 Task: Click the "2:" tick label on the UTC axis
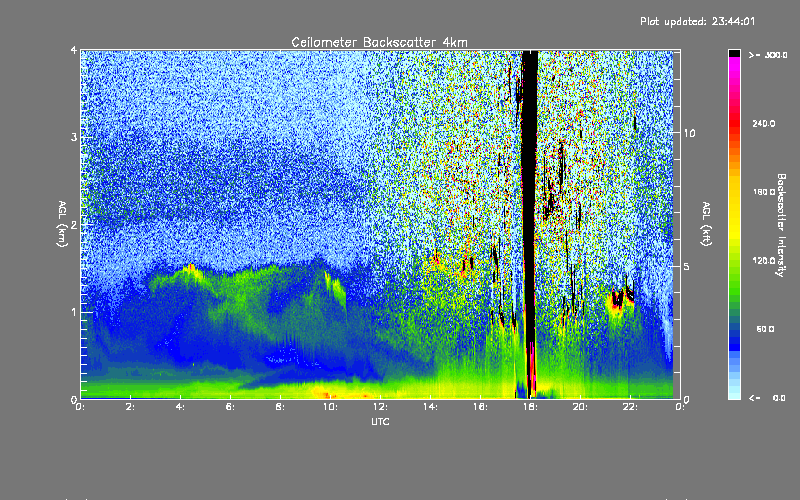[x=130, y=407]
